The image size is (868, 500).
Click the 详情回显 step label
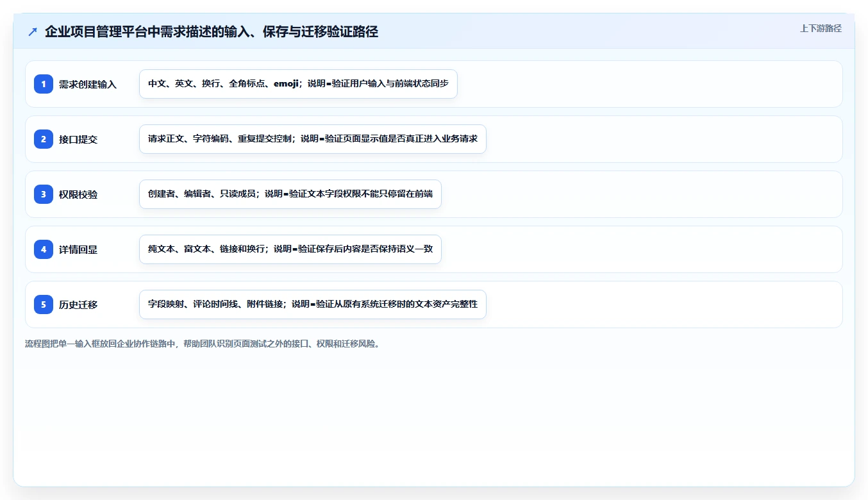point(78,249)
